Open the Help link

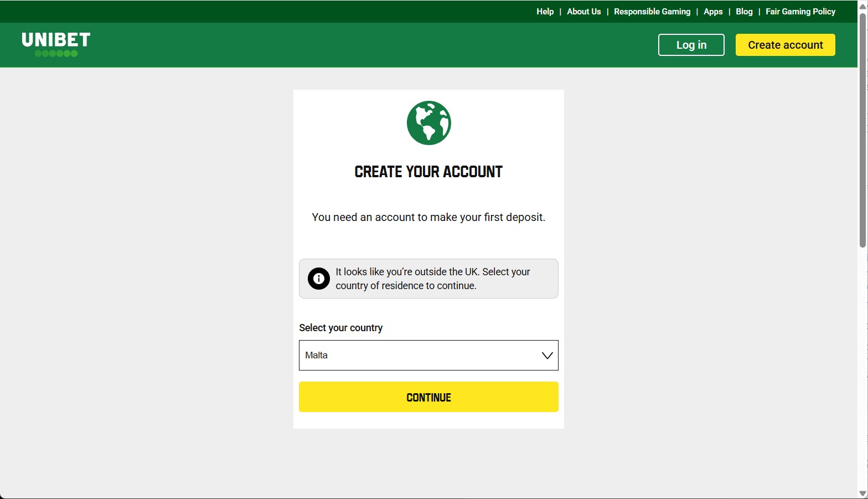545,12
